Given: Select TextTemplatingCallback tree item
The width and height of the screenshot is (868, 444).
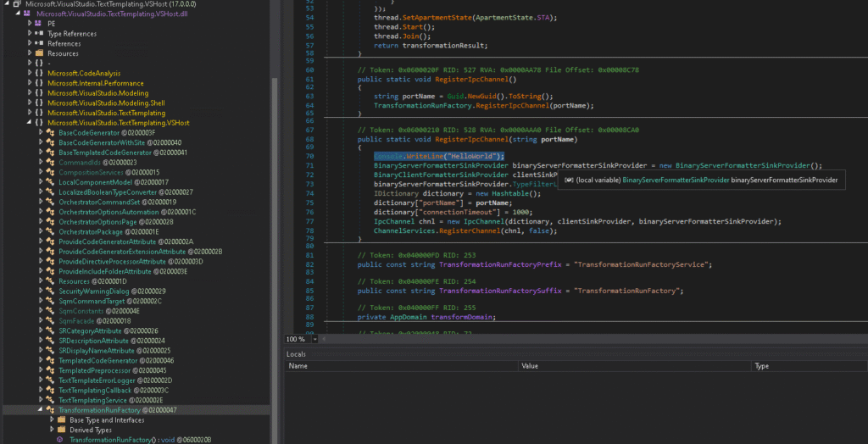Looking at the screenshot, I should click(x=114, y=391).
